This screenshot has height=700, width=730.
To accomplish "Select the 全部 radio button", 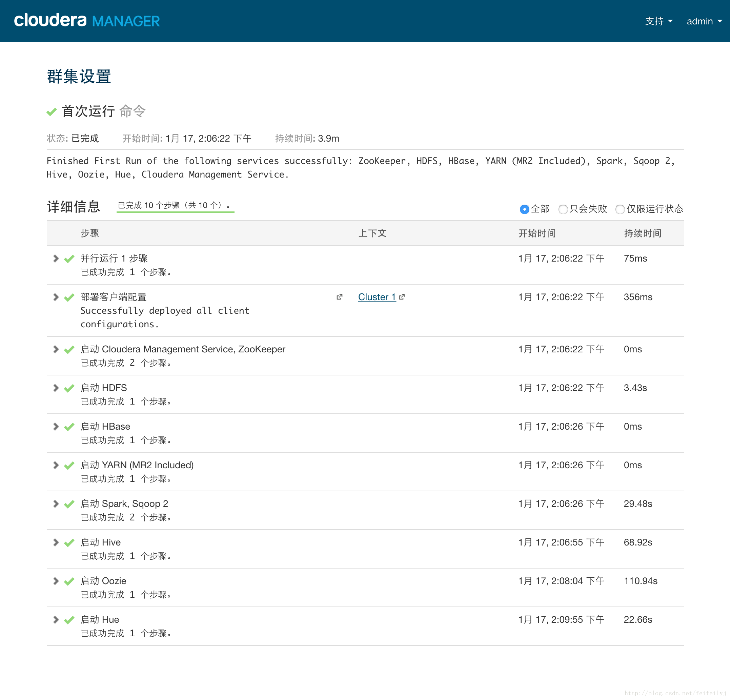I will (x=524, y=209).
